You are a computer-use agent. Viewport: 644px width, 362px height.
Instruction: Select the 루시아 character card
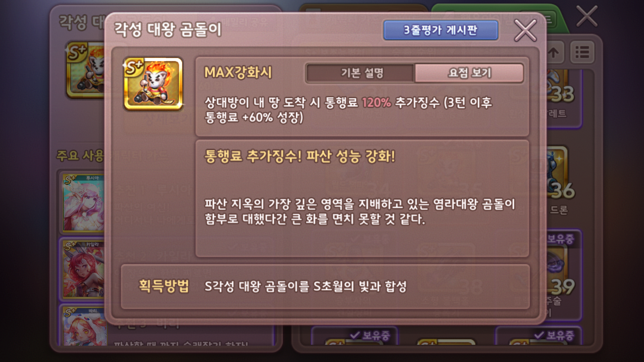(84, 202)
